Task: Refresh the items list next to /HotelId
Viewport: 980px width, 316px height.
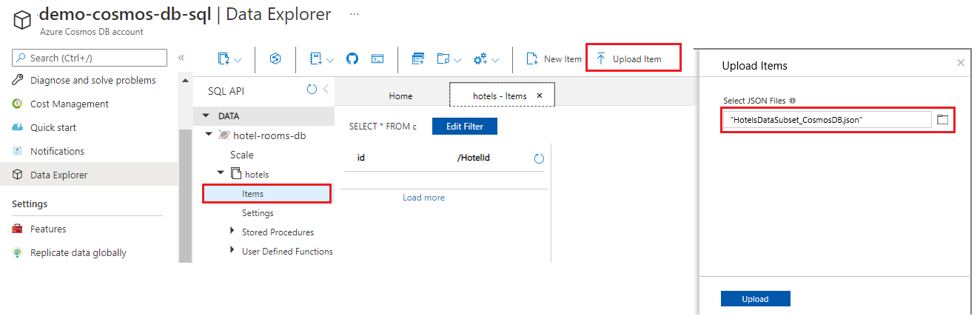Action: coord(539,158)
